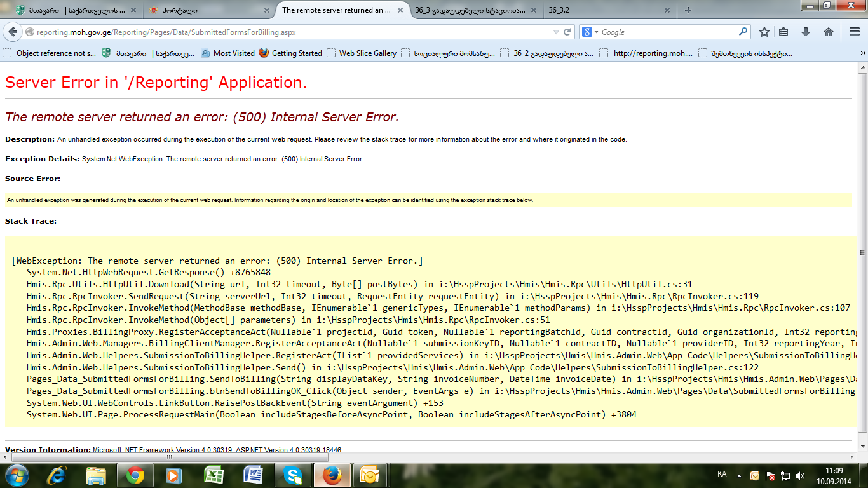The height and width of the screenshot is (488, 868).
Task: Open new tab with plus button
Action: click(x=688, y=10)
